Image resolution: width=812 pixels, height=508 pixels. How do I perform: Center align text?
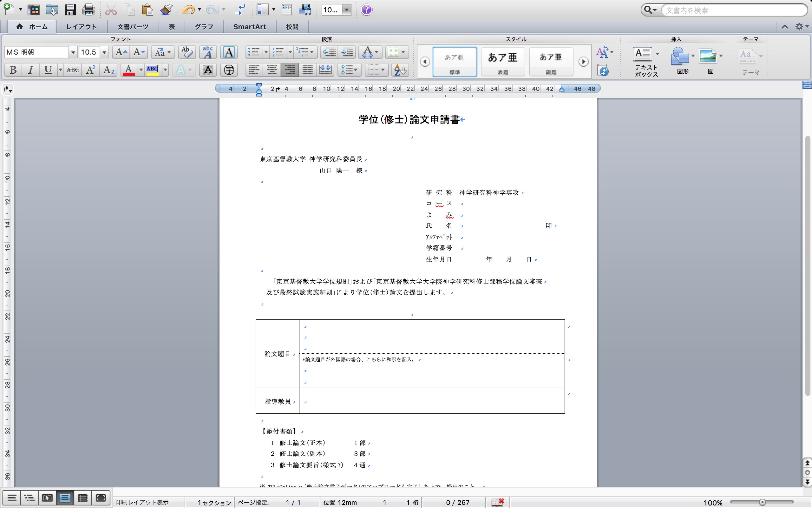pyautogui.click(x=272, y=70)
